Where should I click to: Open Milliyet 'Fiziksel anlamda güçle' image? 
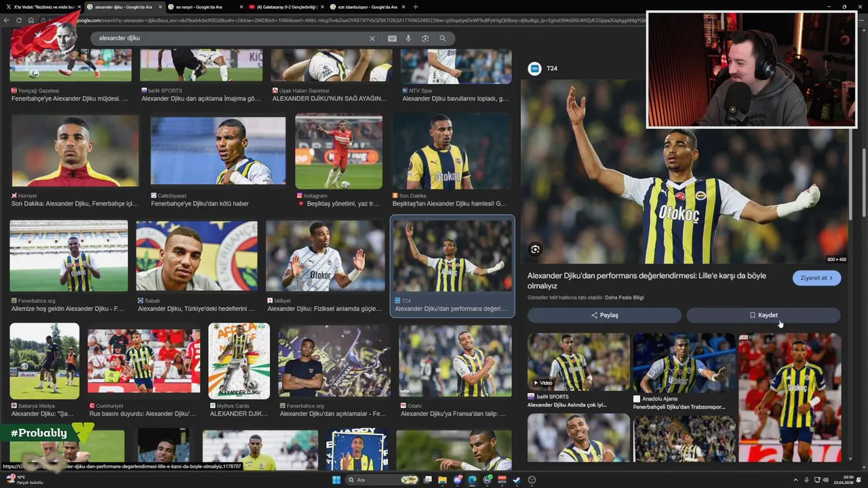pos(325,256)
